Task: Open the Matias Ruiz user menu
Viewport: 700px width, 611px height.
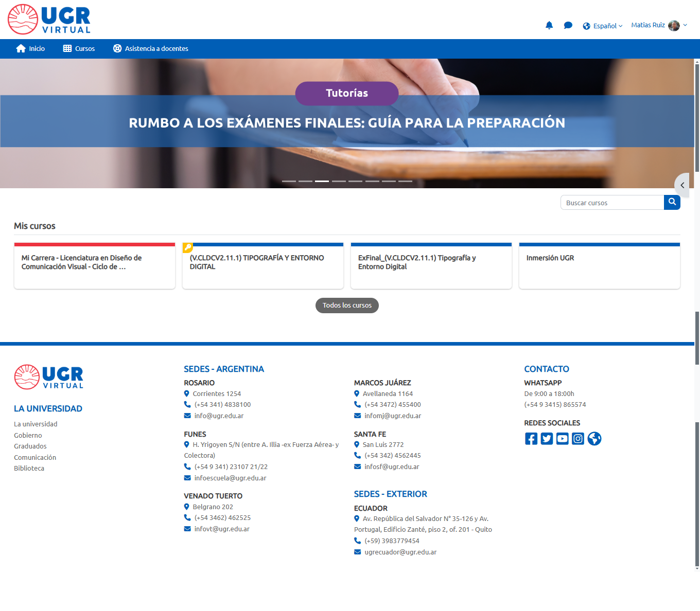Action: [659, 25]
